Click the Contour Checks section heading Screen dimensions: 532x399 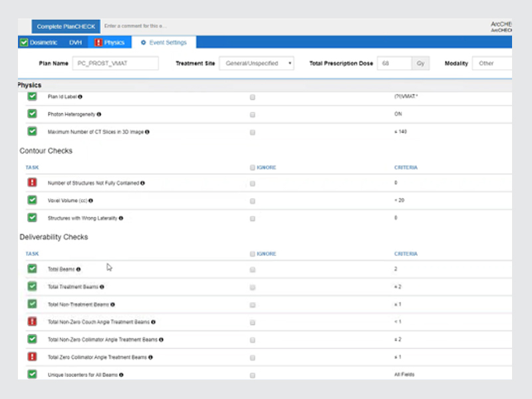pos(46,151)
